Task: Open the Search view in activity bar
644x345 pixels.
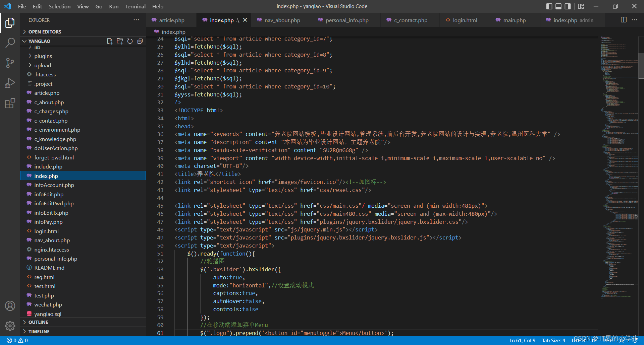Action: point(10,43)
